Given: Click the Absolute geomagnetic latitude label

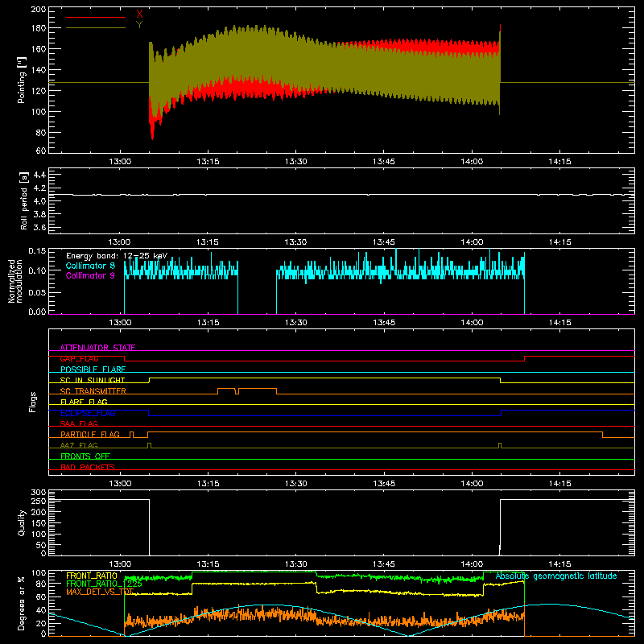Looking at the screenshot, I should pos(556,576).
